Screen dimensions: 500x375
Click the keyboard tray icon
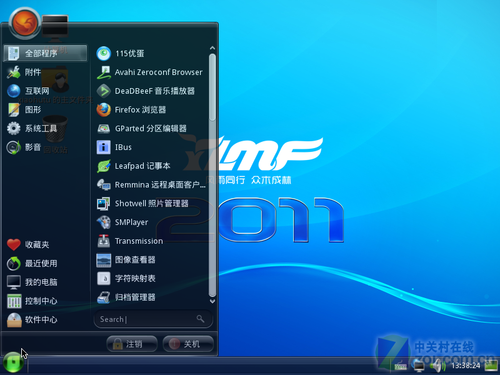click(x=401, y=367)
